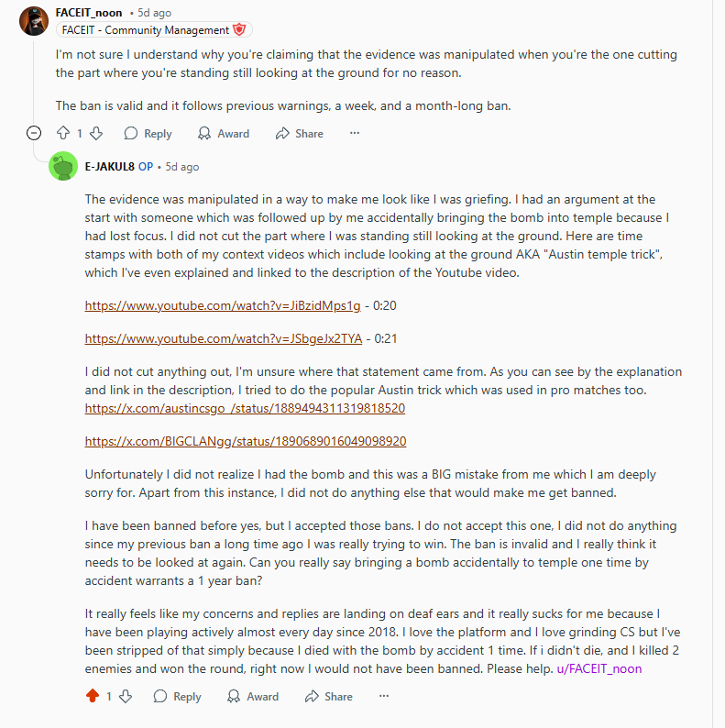The height and width of the screenshot is (728, 725).
Task: Open the BIGCLANgg x.com status link
Action: [246, 441]
